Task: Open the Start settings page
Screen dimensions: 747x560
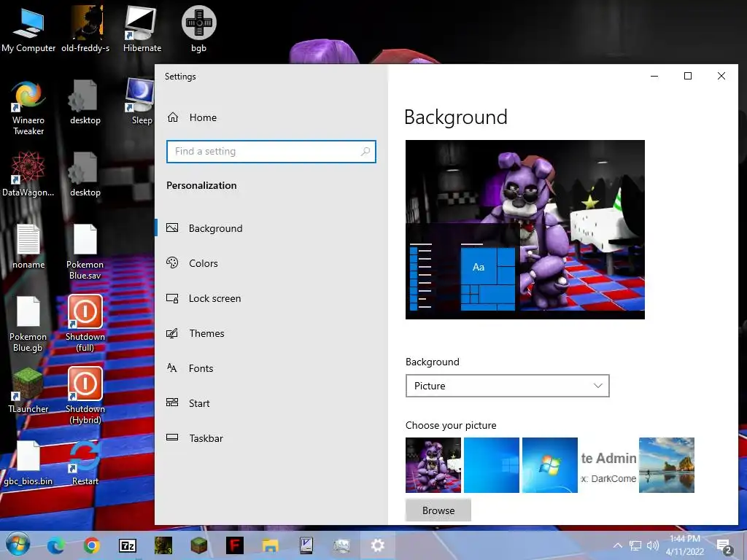Action: (271, 402)
